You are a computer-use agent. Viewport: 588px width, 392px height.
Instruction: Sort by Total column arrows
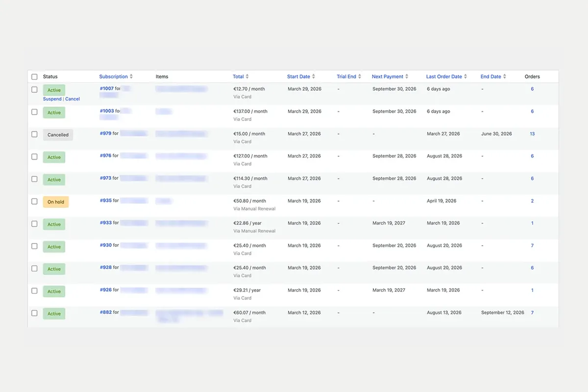point(247,76)
